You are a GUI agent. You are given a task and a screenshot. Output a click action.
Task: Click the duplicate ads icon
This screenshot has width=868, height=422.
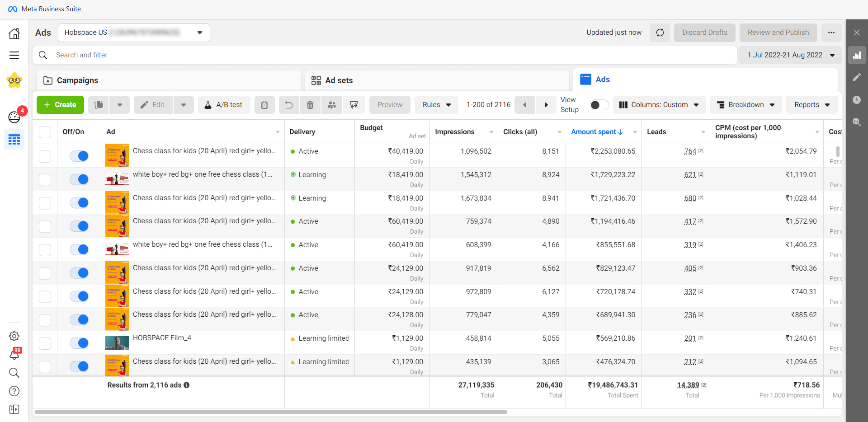click(99, 105)
